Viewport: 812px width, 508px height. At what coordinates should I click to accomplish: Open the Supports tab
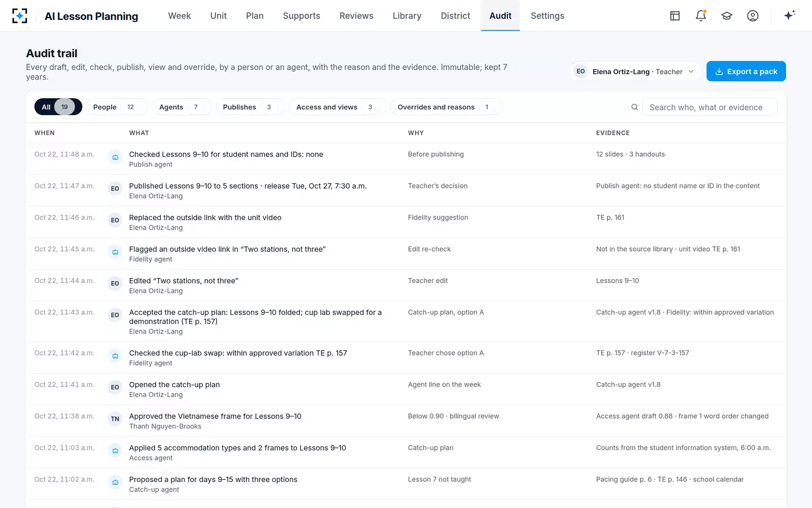coord(302,16)
